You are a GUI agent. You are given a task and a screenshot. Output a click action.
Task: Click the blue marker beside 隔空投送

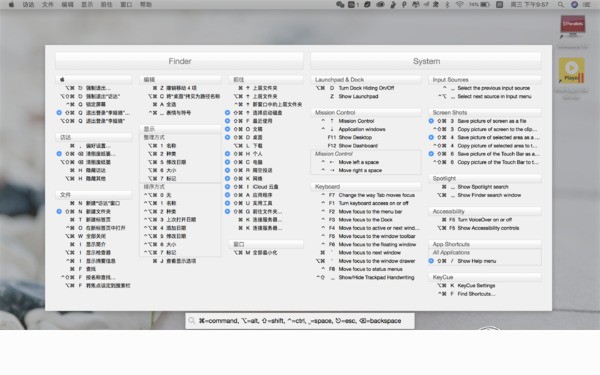[x=227, y=170]
